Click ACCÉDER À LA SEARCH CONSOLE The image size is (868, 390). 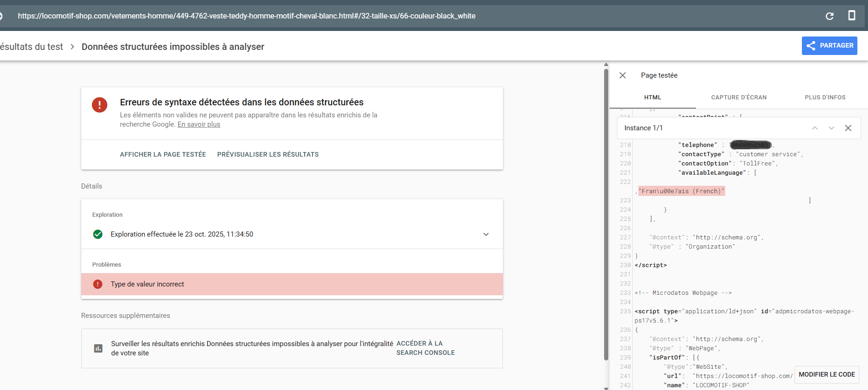(x=426, y=348)
